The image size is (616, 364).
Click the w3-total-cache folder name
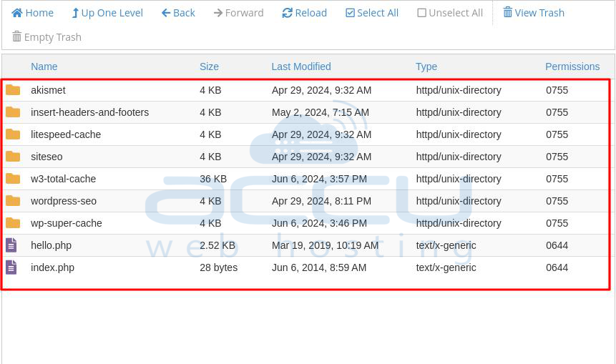click(63, 179)
